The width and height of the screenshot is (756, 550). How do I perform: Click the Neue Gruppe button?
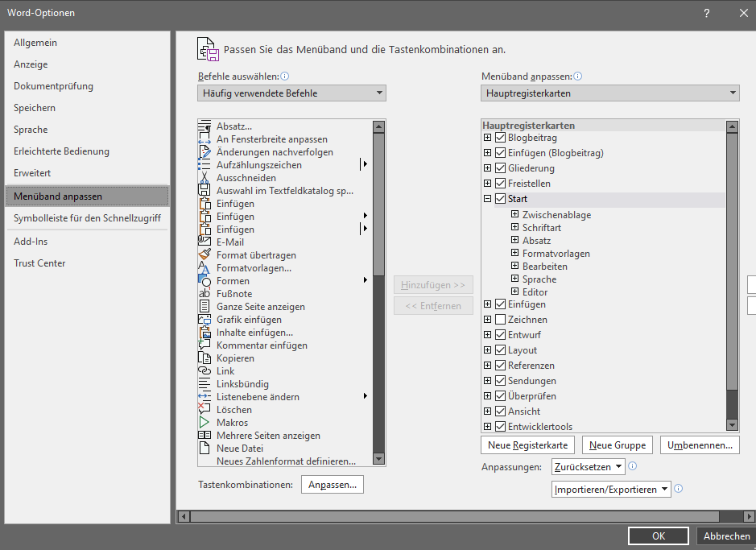(618, 445)
